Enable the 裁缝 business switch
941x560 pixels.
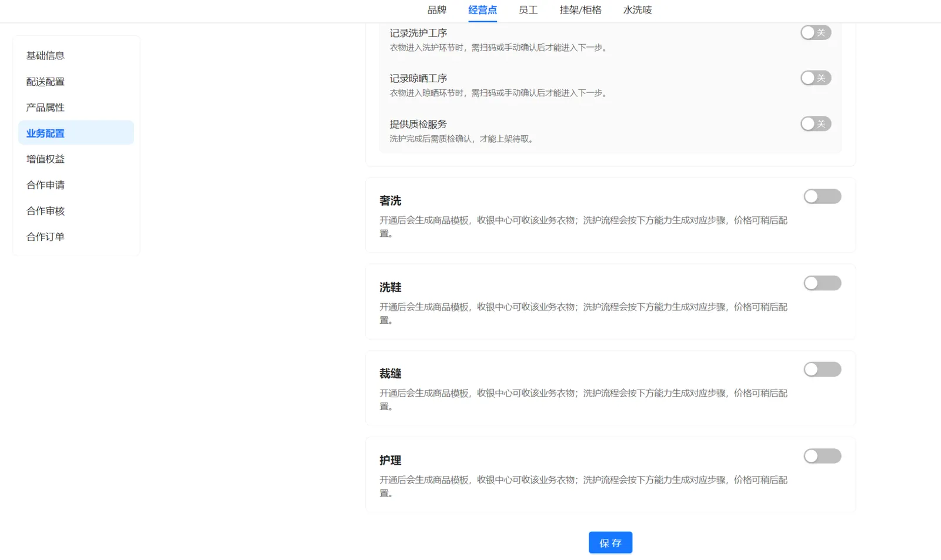click(822, 370)
